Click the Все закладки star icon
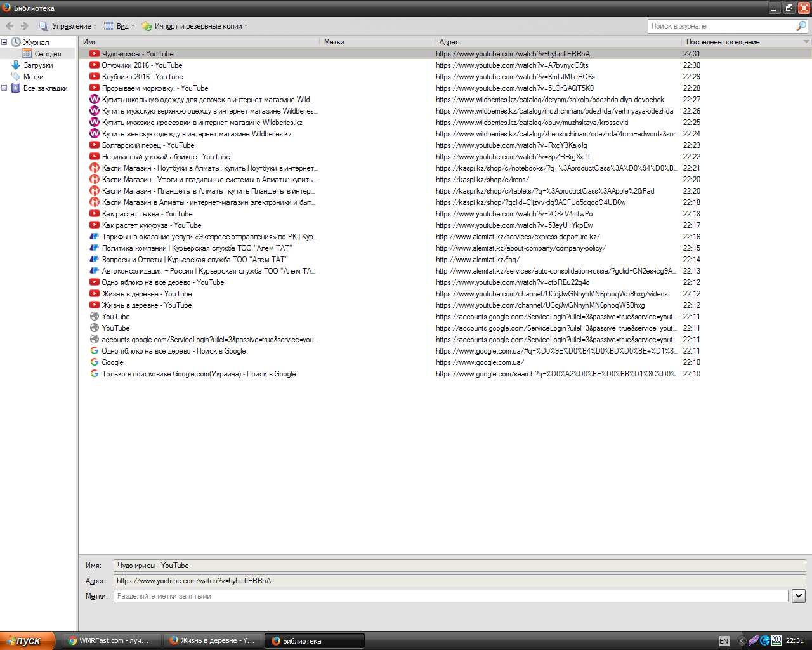The width and height of the screenshot is (812, 650). 16,88
